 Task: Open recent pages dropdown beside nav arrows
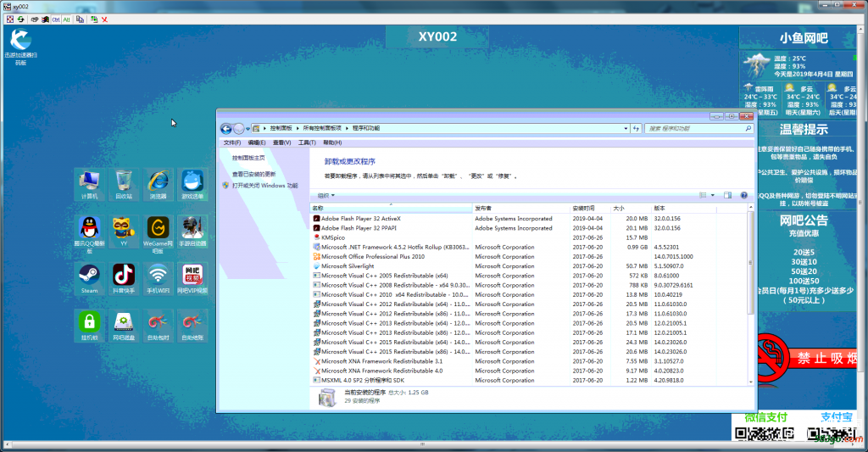(x=248, y=129)
